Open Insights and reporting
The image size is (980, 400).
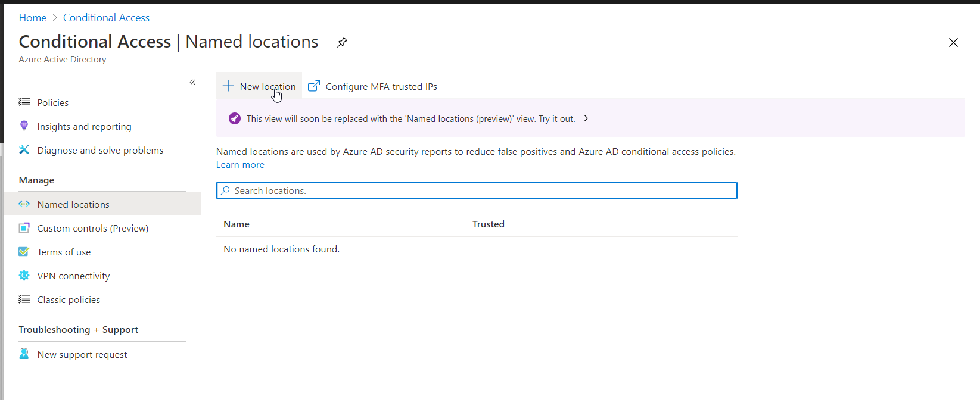84,126
